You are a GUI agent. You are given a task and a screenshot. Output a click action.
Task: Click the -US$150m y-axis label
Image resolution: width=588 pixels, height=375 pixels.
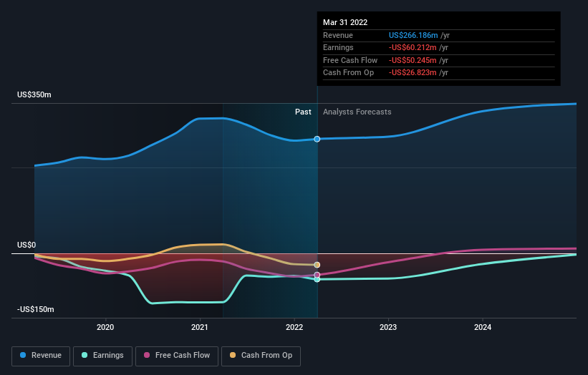pyautogui.click(x=36, y=309)
